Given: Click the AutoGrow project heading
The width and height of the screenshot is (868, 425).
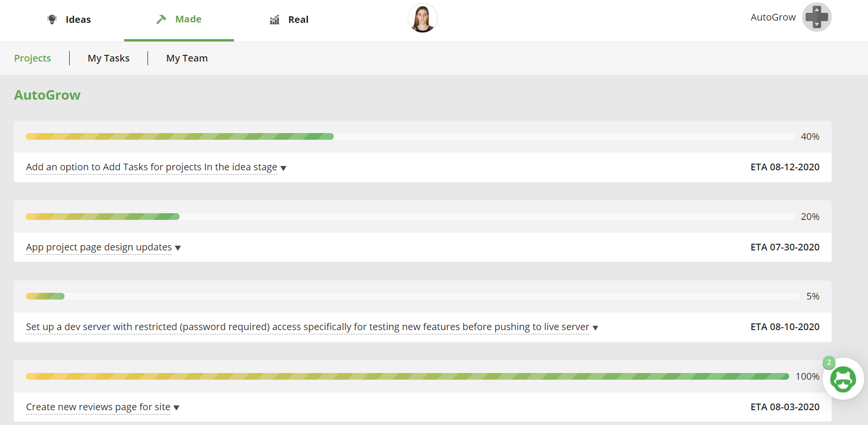Looking at the screenshot, I should (47, 95).
